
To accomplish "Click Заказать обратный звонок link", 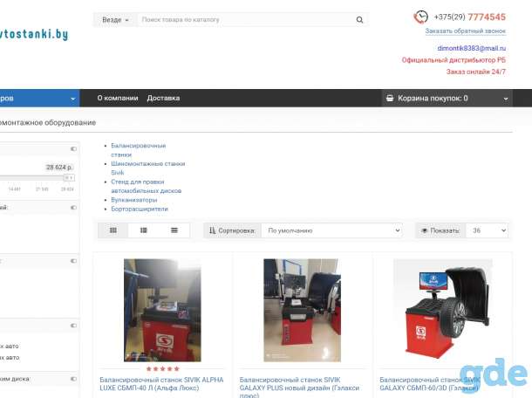I will point(465,31).
